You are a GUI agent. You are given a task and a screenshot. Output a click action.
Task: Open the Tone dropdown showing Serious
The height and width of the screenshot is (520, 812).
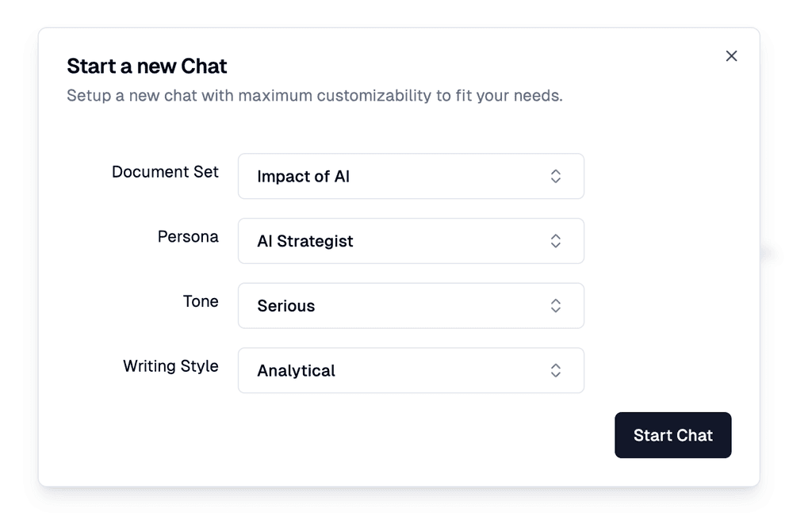click(x=411, y=306)
